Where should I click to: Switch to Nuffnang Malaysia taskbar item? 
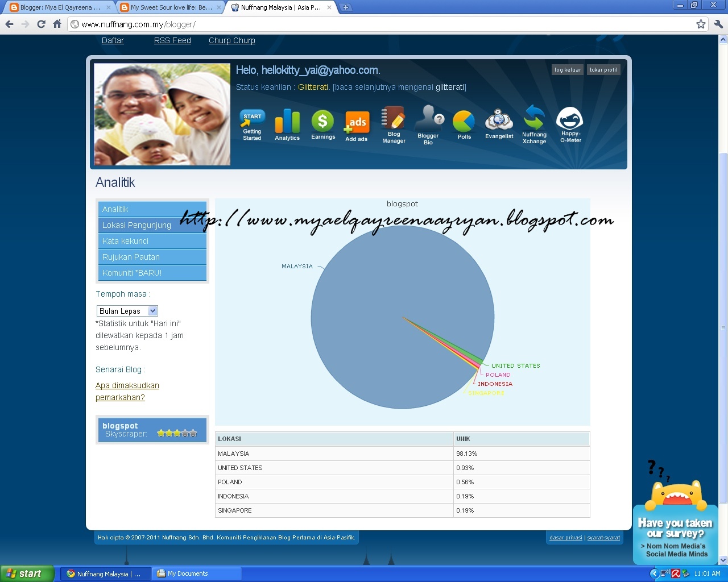[x=106, y=573]
